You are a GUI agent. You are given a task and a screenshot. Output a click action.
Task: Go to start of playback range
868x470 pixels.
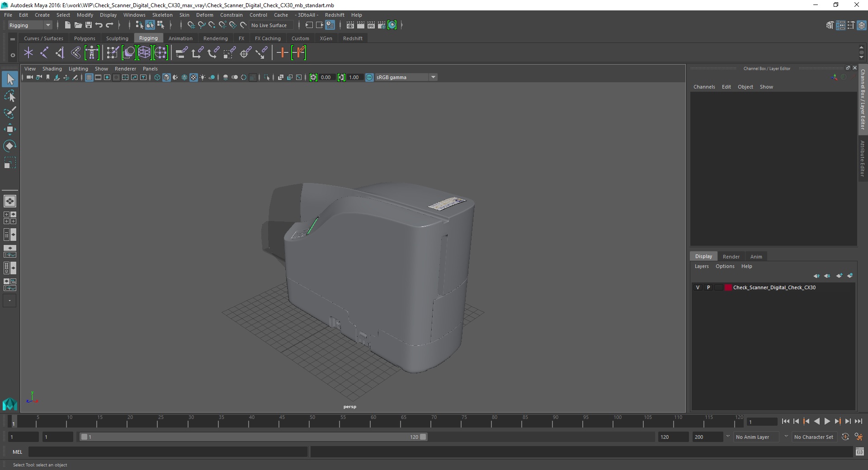point(785,421)
